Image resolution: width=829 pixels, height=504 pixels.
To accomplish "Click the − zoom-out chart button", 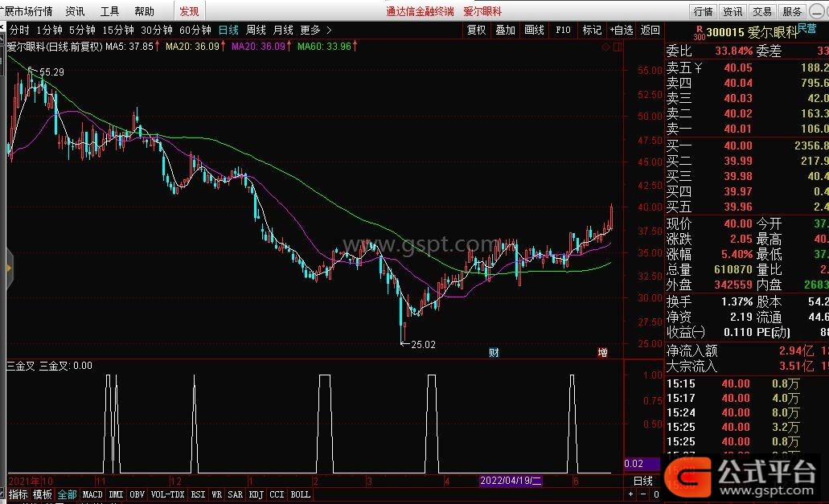I will tap(643, 494).
